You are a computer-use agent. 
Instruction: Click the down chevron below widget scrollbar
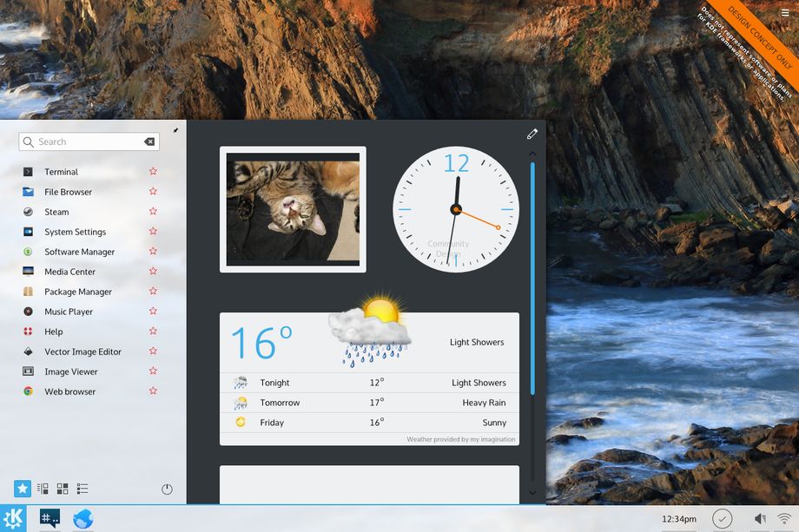(532, 492)
